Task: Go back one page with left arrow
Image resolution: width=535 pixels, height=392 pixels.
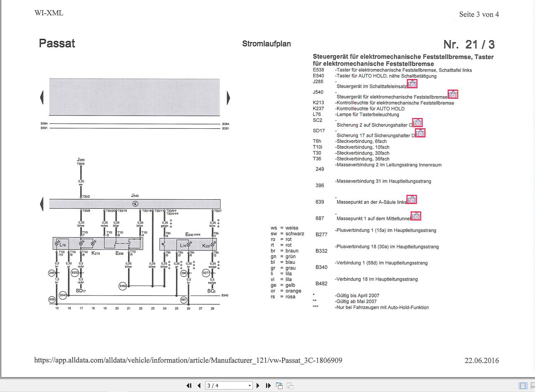Action: (x=200, y=385)
